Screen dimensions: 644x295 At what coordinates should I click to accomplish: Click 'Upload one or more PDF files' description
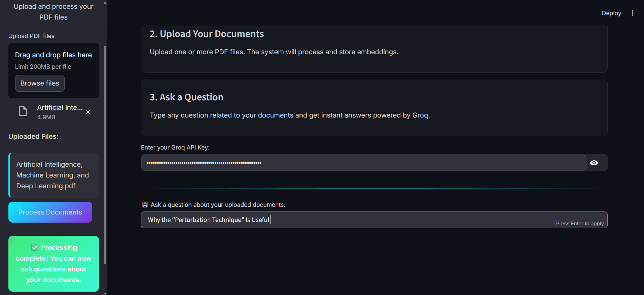click(x=274, y=52)
